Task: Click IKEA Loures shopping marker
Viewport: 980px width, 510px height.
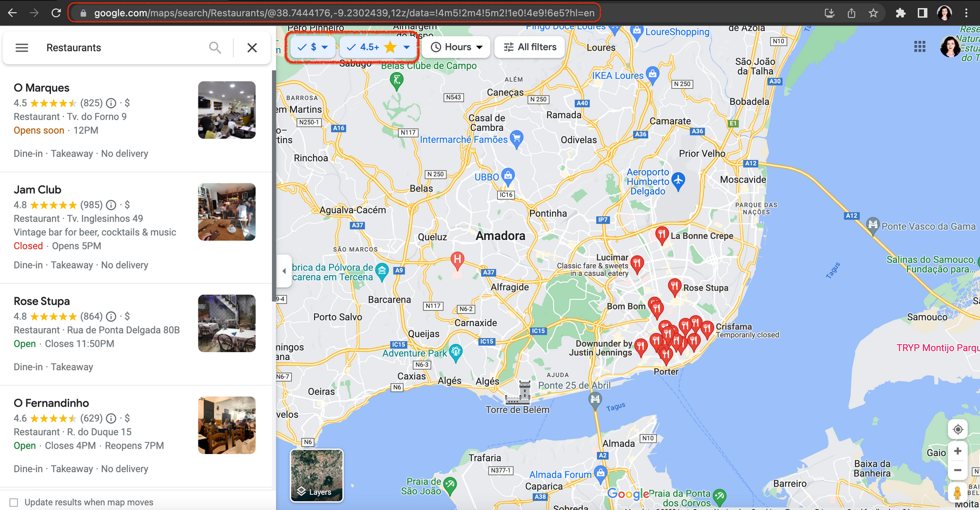Action: 652,75
